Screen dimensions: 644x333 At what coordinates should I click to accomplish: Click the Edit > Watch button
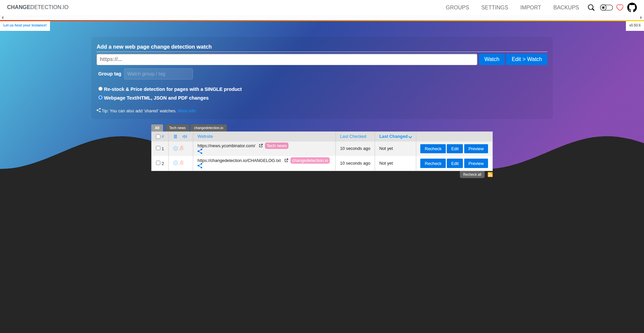pos(527,59)
